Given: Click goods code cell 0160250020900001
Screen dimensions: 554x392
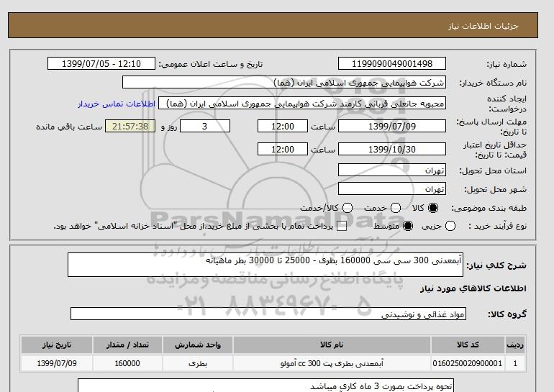Looking at the screenshot, I should pyautogui.click(x=468, y=363).
